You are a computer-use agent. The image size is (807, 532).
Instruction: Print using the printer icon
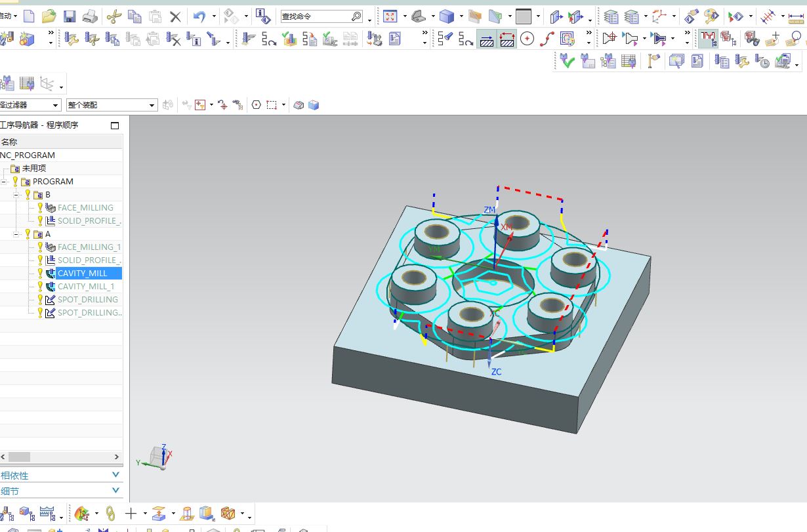pos(90,16)
